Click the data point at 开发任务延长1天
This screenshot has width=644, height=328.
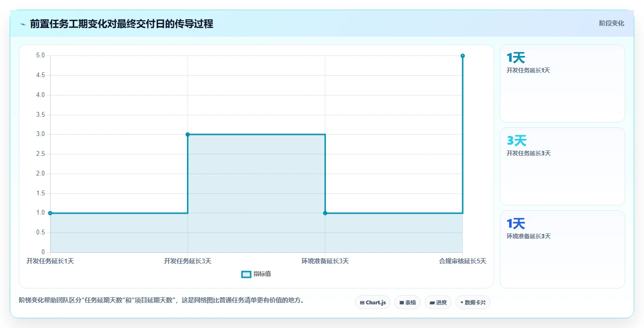pyautogui.click(x=50, y=213)
